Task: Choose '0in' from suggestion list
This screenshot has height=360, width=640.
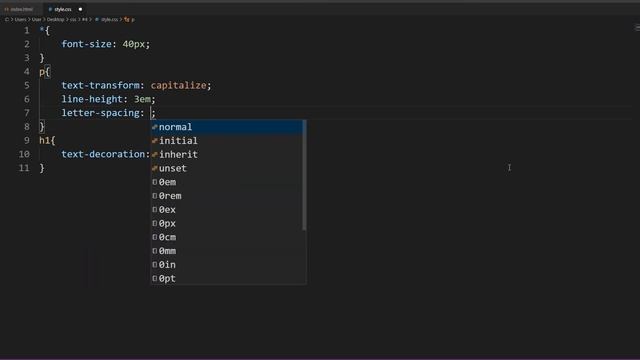Action: click(228, 265)
